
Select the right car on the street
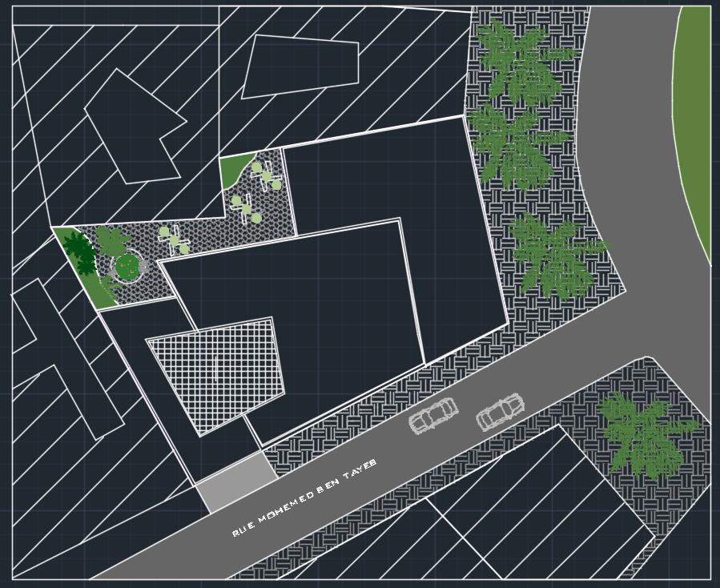pos(501,413)
